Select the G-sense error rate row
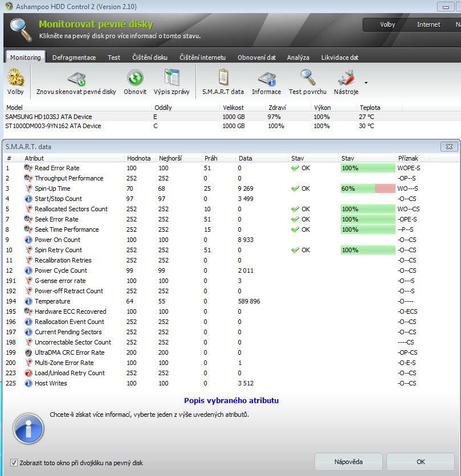 coord(231,281)
